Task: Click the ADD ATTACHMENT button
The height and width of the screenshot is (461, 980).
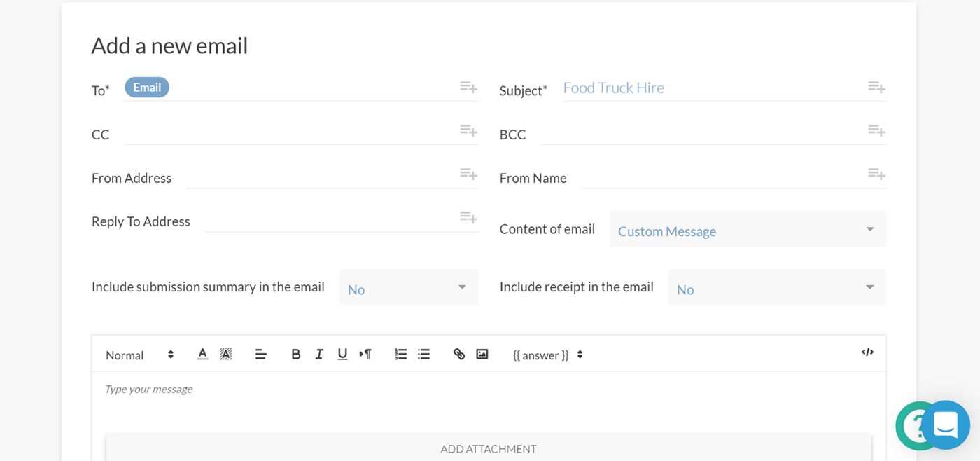Action: [488, 448]
